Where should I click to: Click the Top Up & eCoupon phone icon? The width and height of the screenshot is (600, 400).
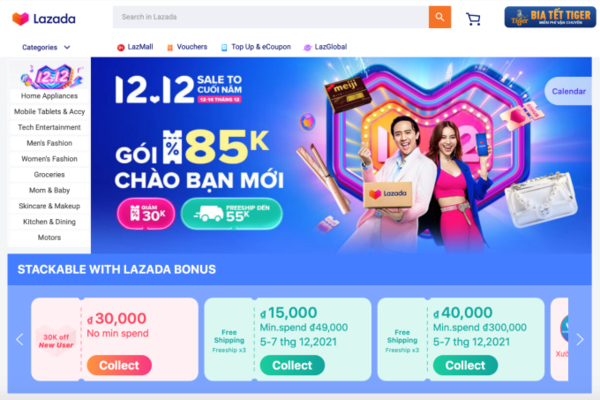coord(224,47)
